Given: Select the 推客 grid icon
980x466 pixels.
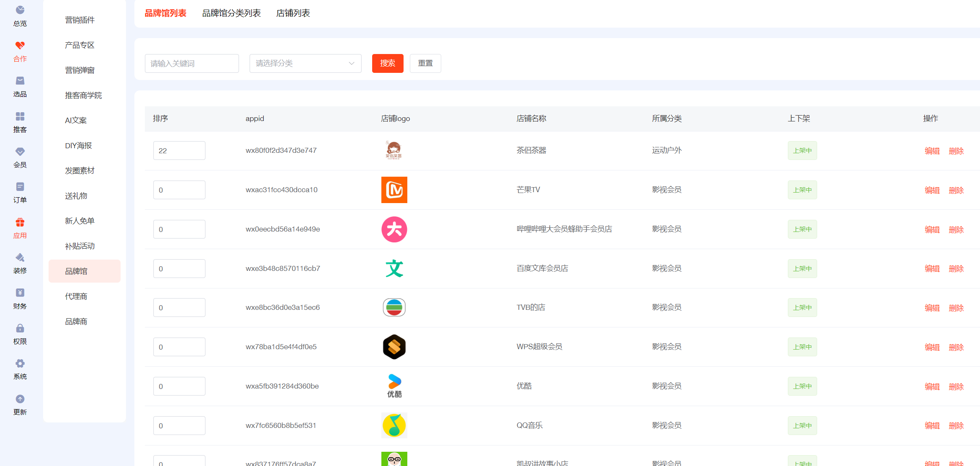Looking at the screenshot, I should coord(20,116).
